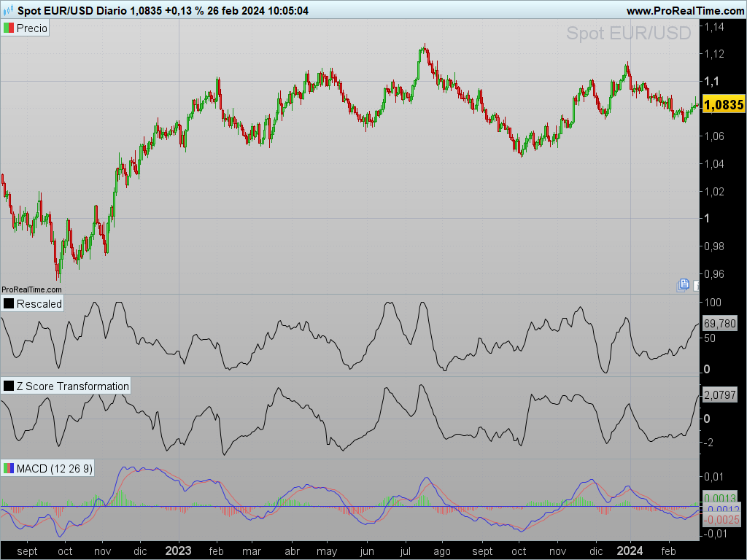Click the 2,0797 Z Score value tag
This screenshot has height=560, width=747.
[720, 394]
